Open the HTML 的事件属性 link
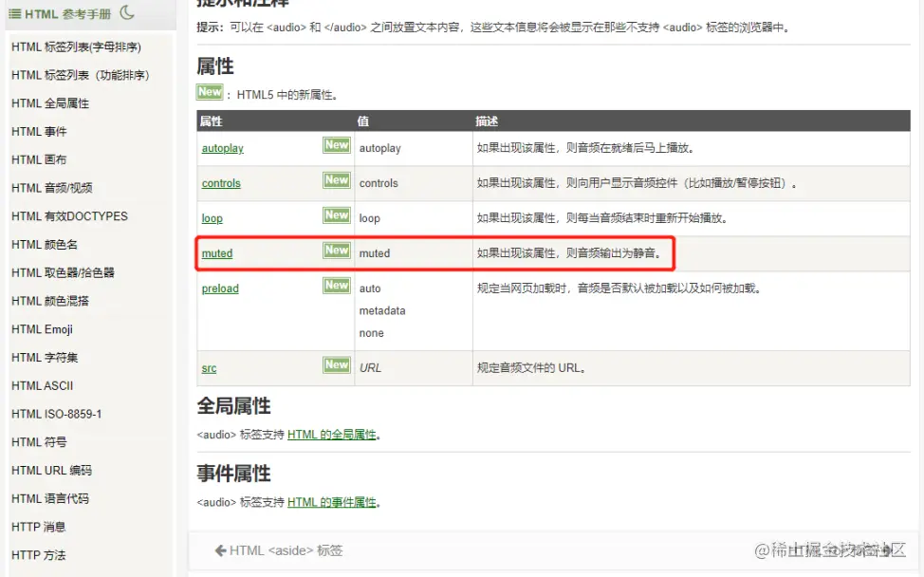Image resolution: width=924 pixels, height=577 pixels. click(332, 503)
